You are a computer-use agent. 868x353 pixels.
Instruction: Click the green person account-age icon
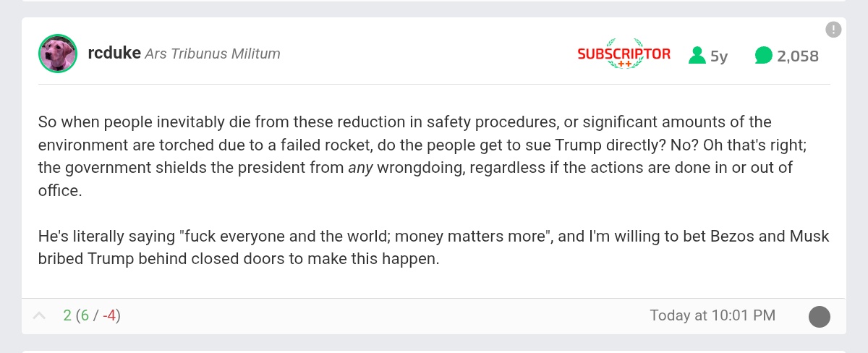[x=697, y=55]
